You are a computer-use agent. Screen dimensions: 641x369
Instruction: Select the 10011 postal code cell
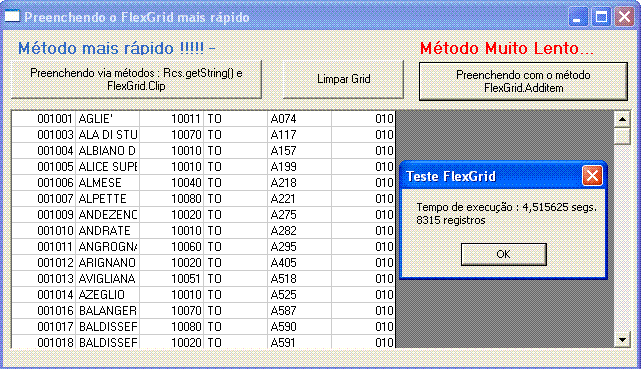(172, 119)
